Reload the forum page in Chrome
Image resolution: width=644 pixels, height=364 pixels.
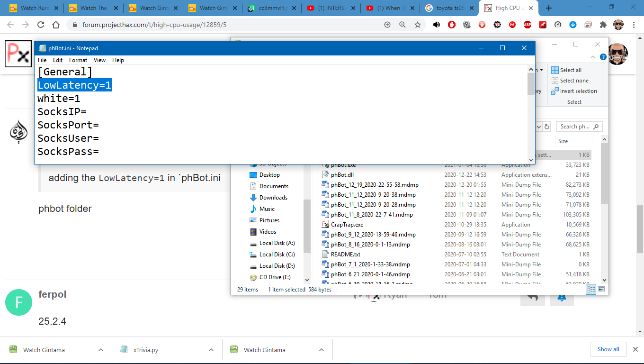click(x=41, y=25)
